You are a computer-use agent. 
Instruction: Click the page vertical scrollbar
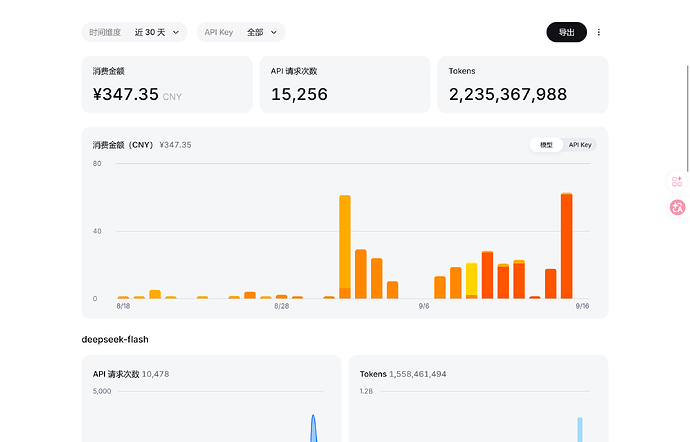(688, 118)
